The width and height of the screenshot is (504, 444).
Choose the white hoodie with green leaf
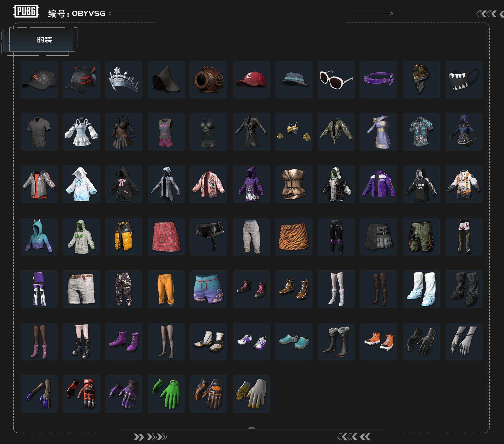pos(81,237)
